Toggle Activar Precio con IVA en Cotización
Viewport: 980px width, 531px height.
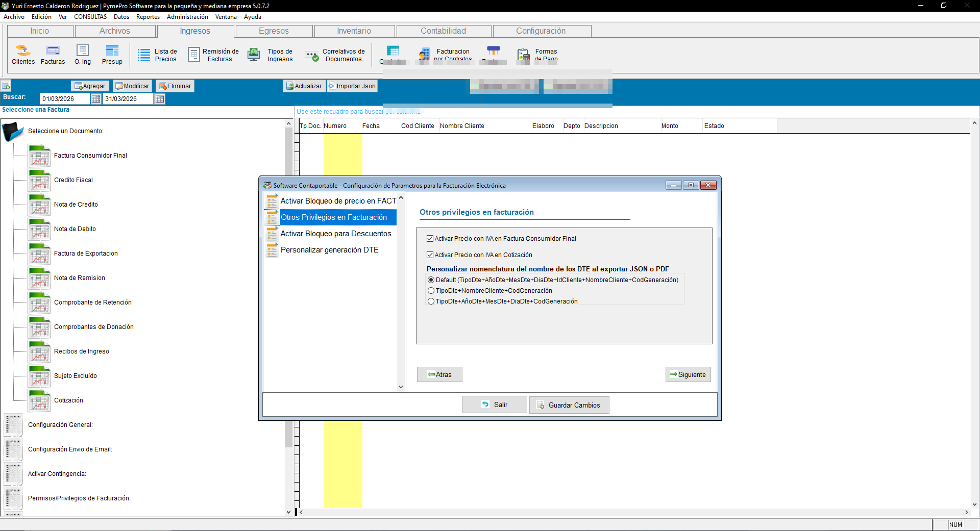(x=430, y=255)
